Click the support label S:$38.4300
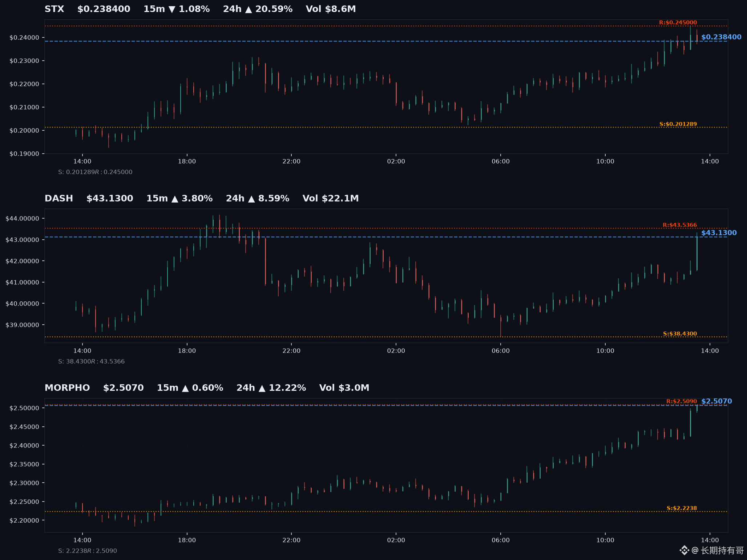 [x=680, y=334]
